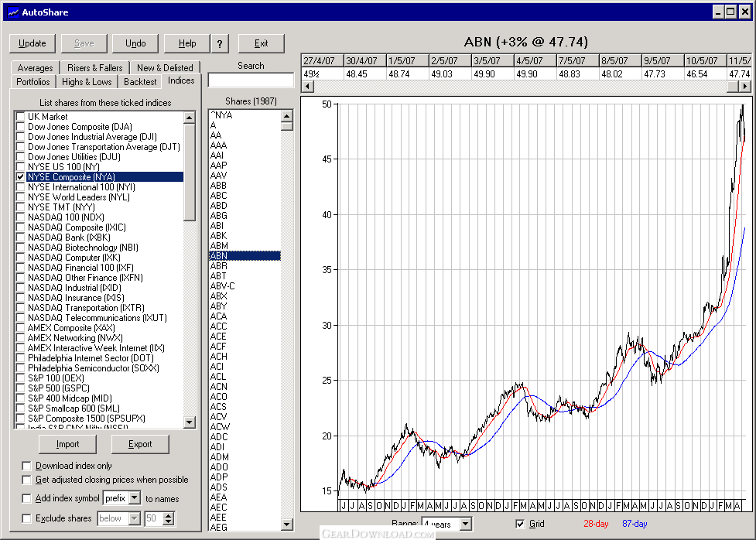Tick the NASDAQ 100 (NDX) checkbox
Screen dimensions: 756x540
(x=20, y=217)
